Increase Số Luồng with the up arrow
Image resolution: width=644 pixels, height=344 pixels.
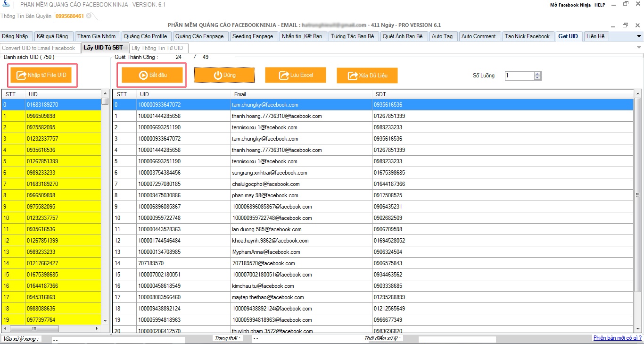(537, 74)
